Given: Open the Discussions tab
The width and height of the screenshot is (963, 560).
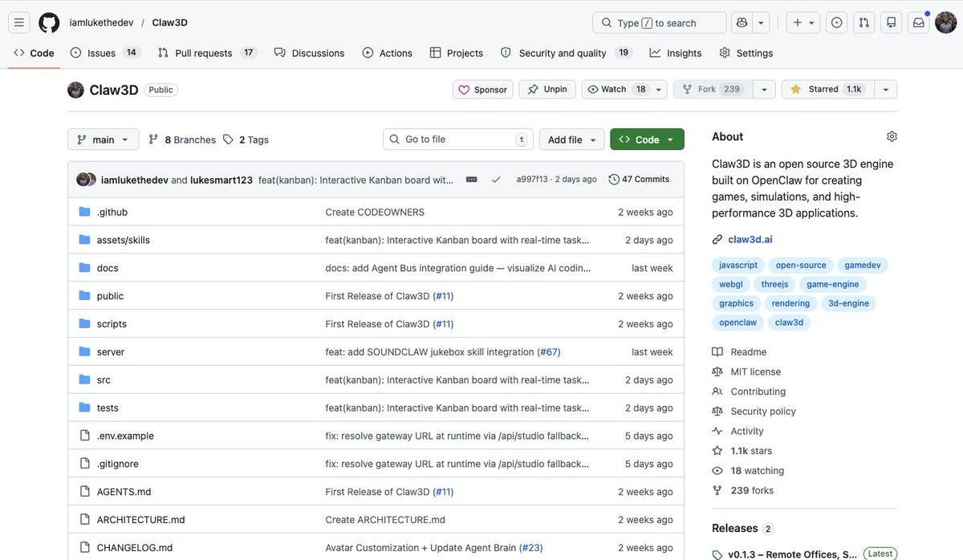Looking at the screenshot, I should 309,53.
